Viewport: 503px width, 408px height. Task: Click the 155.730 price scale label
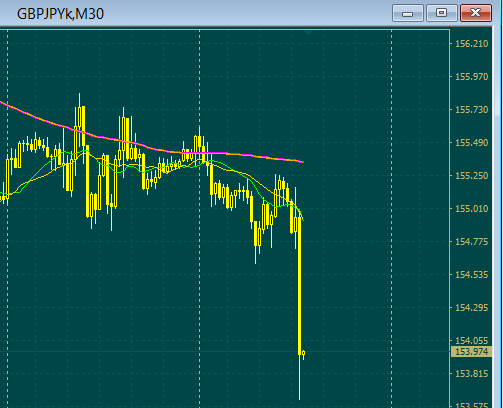tap(471, 110)
